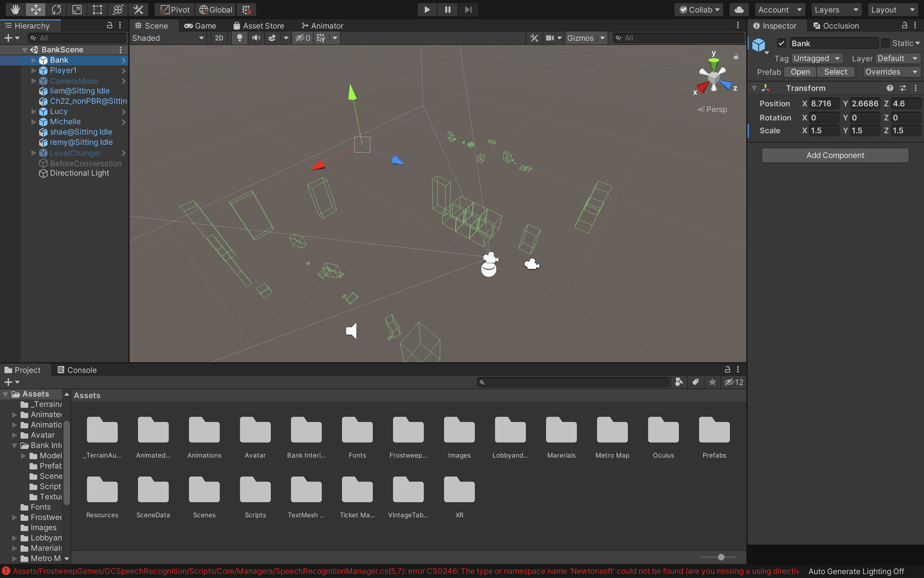
Task: Lock the Inspector panel
Action: coord(904,25)
